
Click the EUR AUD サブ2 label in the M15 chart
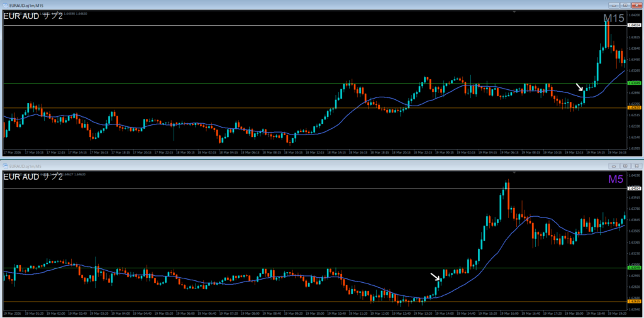click(x=33, y=16)
